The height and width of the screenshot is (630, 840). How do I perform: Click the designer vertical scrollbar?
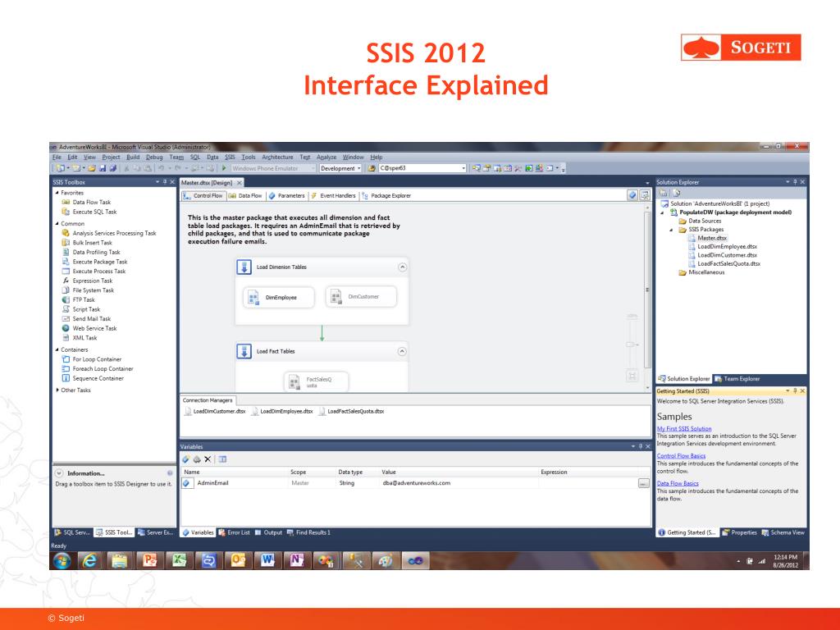648,290
